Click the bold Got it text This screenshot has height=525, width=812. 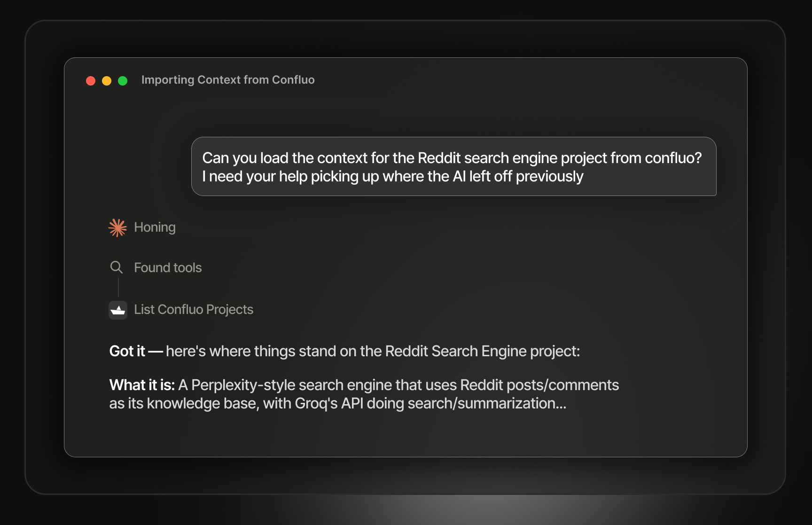click(x=127, y=351)
